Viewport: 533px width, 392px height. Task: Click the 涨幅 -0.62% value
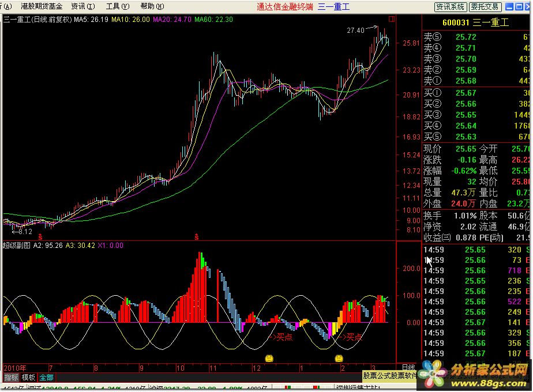coord(464,171)
